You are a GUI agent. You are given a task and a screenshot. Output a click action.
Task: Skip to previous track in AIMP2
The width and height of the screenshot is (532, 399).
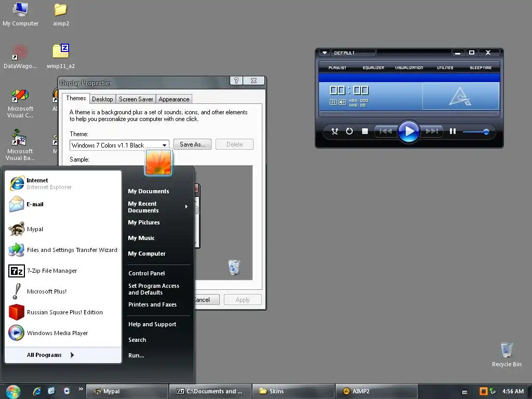coord(385,131)
